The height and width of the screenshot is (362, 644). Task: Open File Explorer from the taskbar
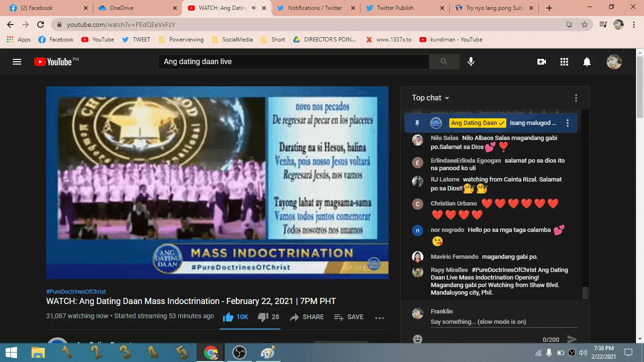tap(38, 353)
